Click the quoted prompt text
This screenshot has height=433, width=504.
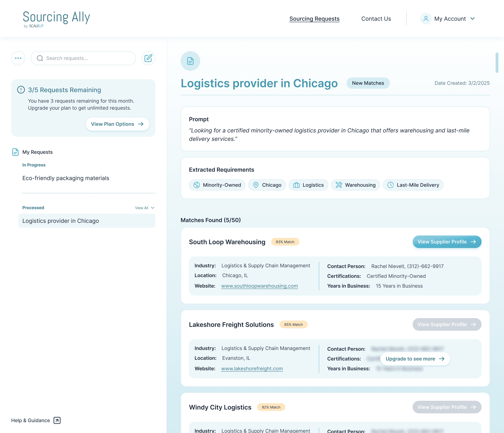tap(329, 135)
